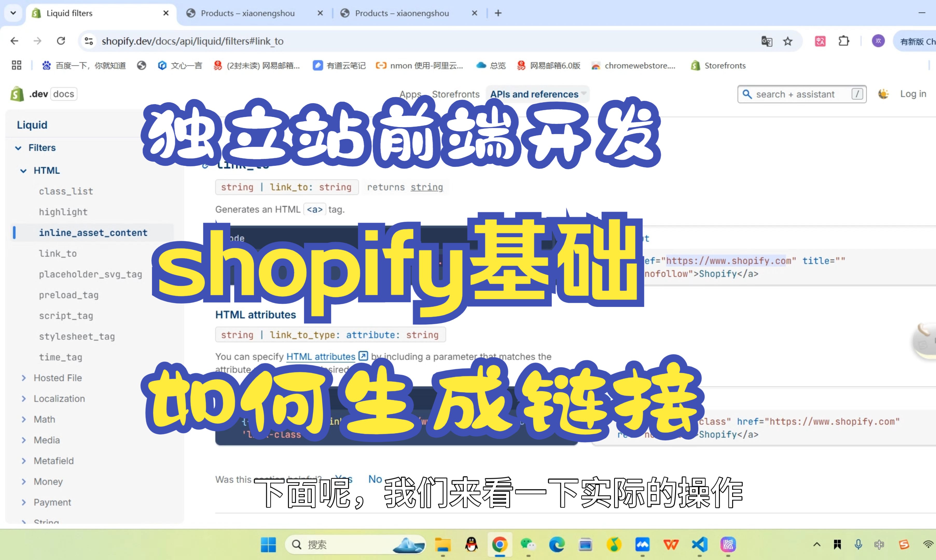Open a new browser tab
This screenshot has width=936, height=560.
(498, 13)
